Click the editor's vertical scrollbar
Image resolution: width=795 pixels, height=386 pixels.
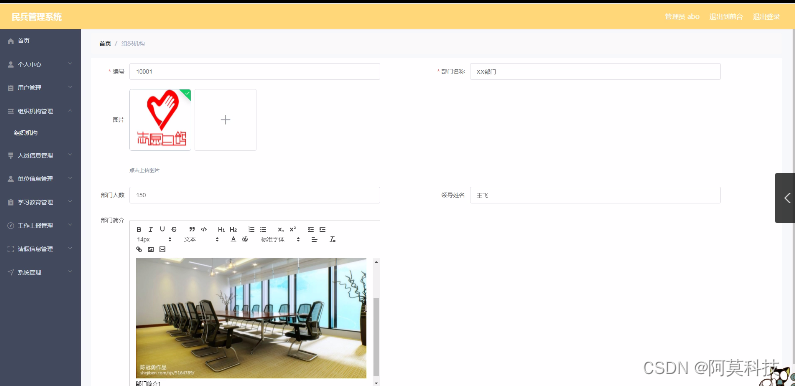click(376, 337)
